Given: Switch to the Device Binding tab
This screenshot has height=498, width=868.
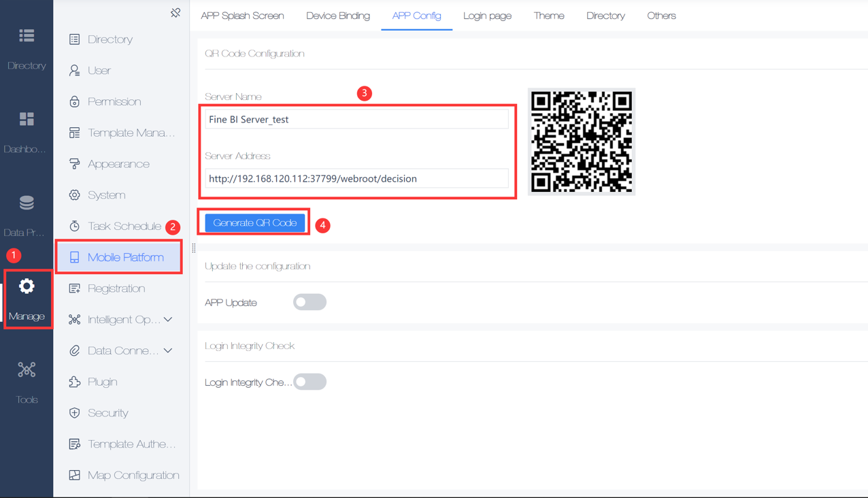Looking at the screenshot, I should tap(338, 16).
